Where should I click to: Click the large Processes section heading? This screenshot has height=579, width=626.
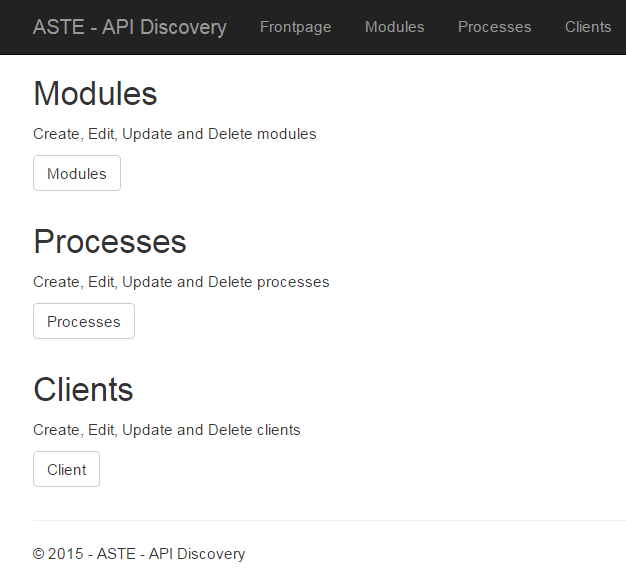point(110,242)
